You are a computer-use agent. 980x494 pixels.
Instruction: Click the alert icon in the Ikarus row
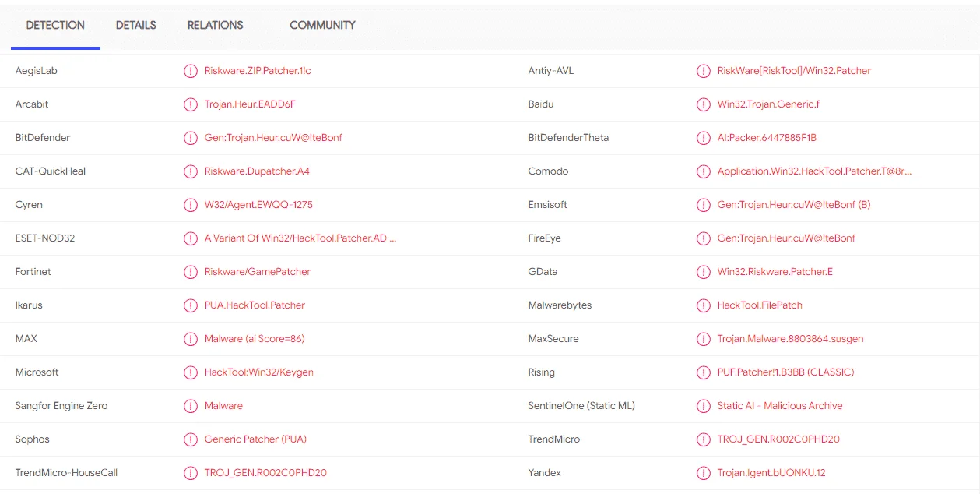click(191, 305)
